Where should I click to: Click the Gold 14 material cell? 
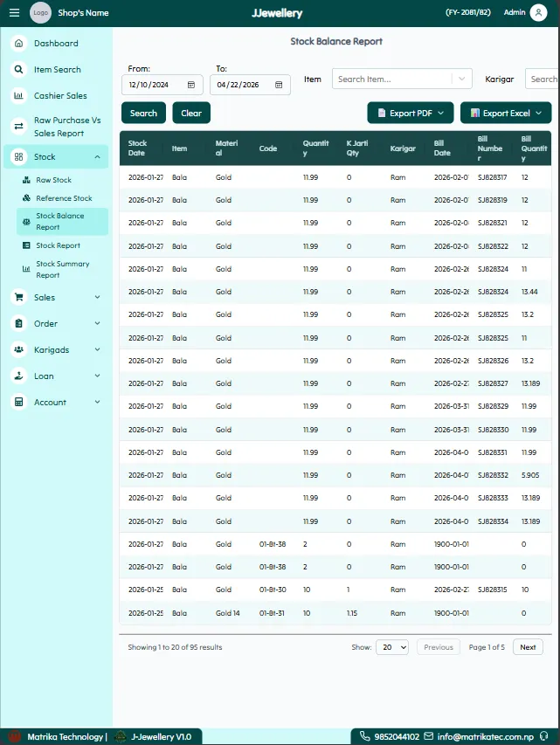pyautogui.click(x=227, y=613)
